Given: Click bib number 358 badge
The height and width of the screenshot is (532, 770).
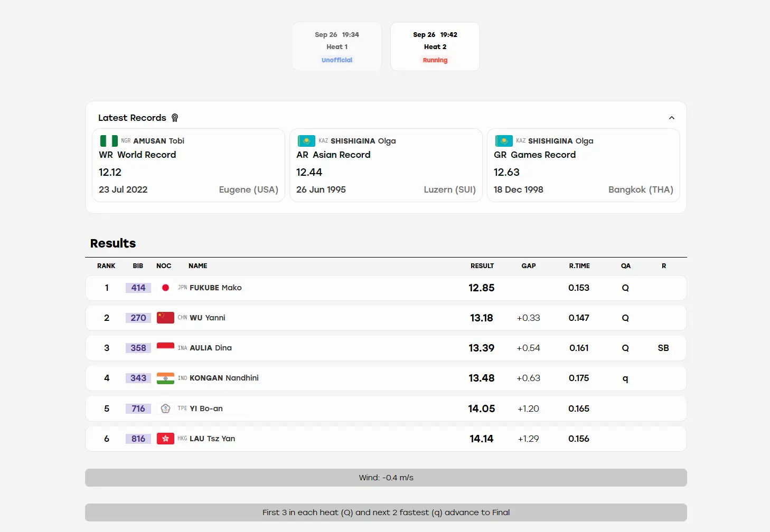Looking at the screenshot, I should click(x=138, y=348).
